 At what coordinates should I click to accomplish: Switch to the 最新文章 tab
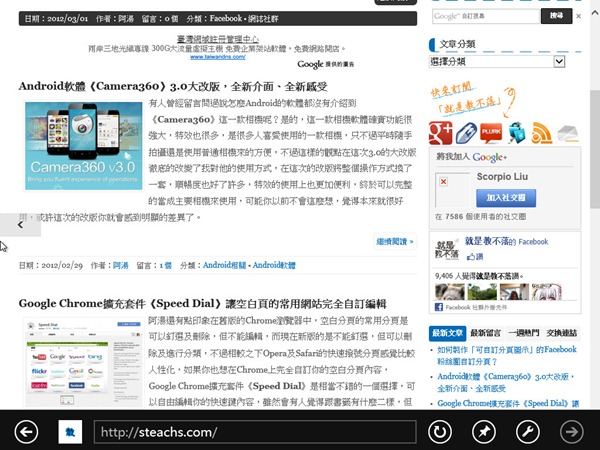[x=447, y=333]
